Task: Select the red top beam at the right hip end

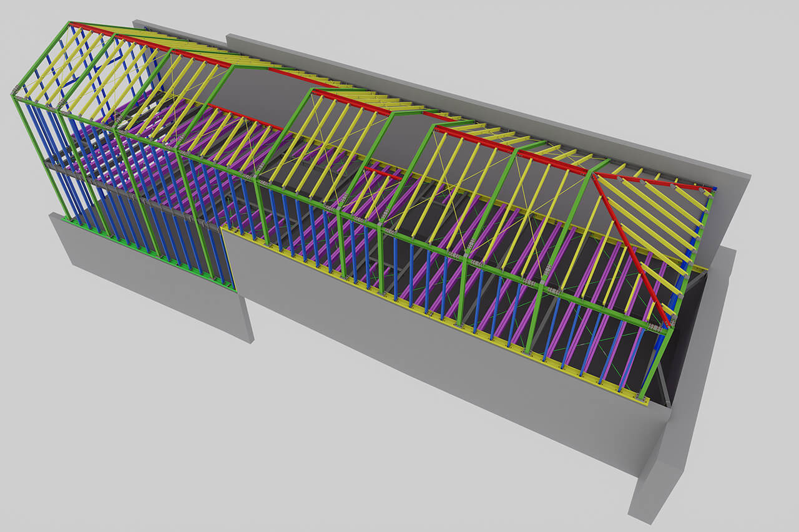Action: click(x=655, y=181)
